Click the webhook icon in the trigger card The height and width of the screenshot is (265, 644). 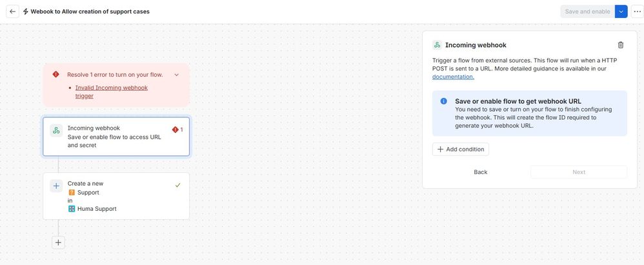[56, 131]
